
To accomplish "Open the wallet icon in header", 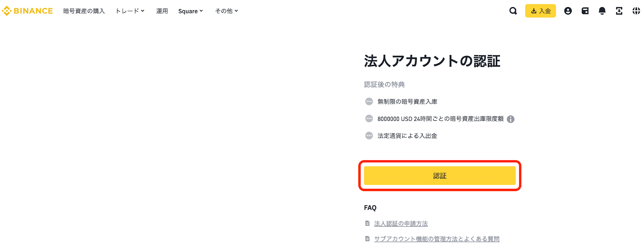I will 585,11.
